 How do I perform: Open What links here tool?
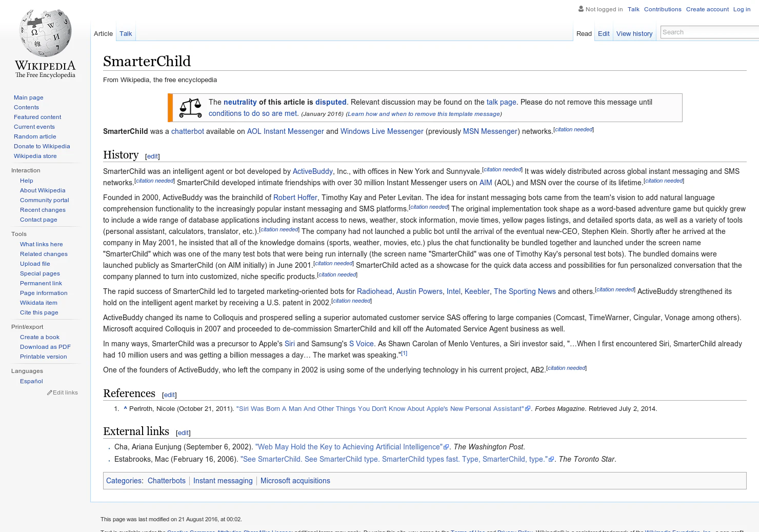click(x=42, y=244)
